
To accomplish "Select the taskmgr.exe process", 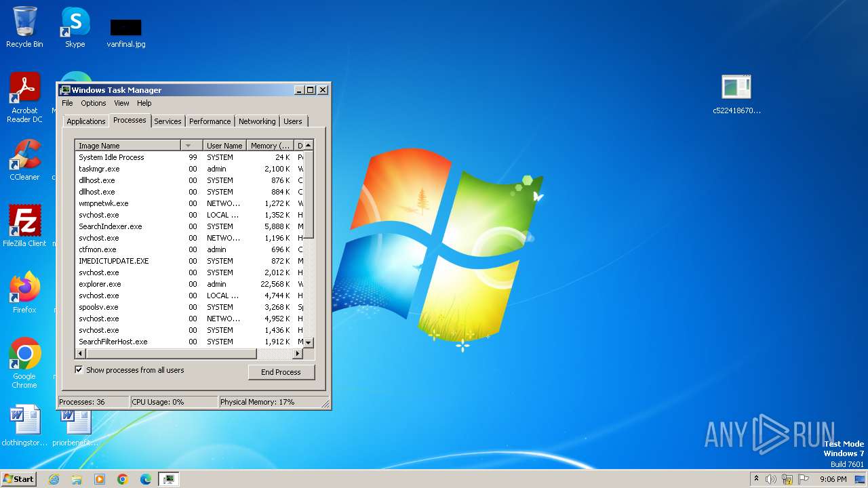I will [x=189, y=169].
